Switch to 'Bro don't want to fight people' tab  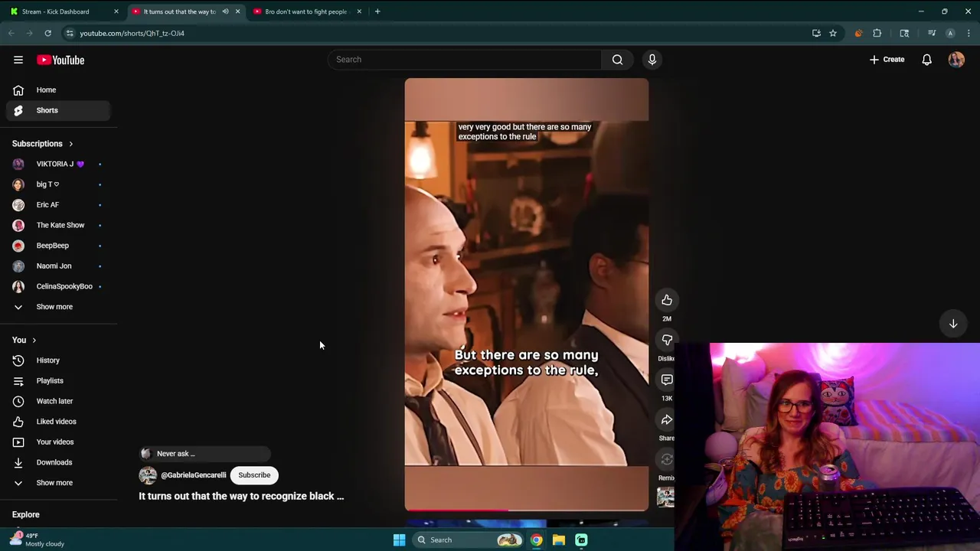(x=306, y=11)
